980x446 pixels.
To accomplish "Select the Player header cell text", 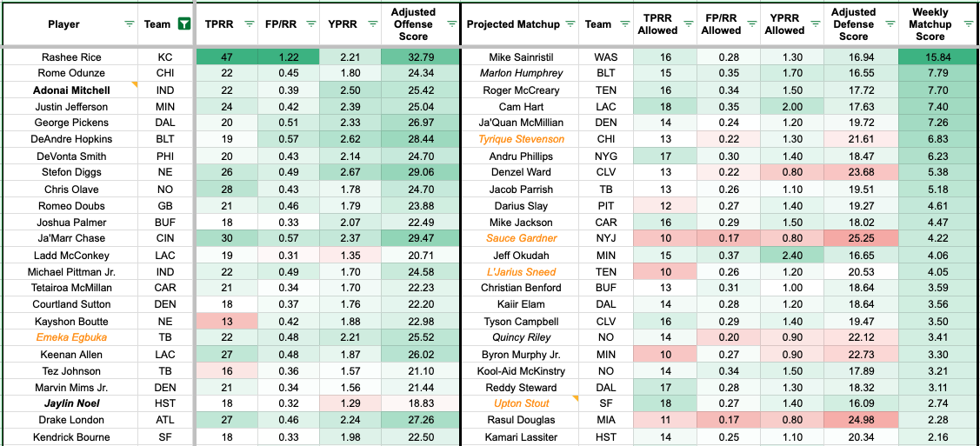I will (x=63, y=24).
